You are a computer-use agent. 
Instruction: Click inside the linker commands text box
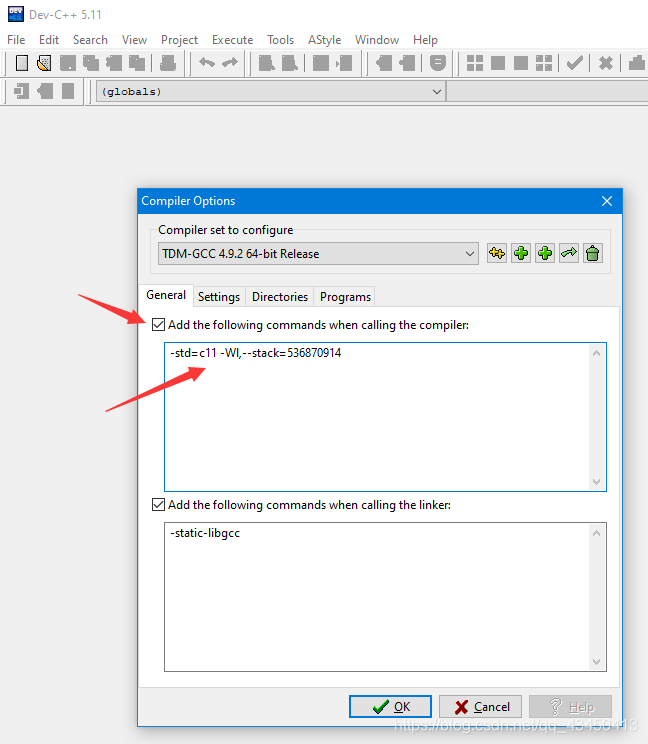(385, 597)
